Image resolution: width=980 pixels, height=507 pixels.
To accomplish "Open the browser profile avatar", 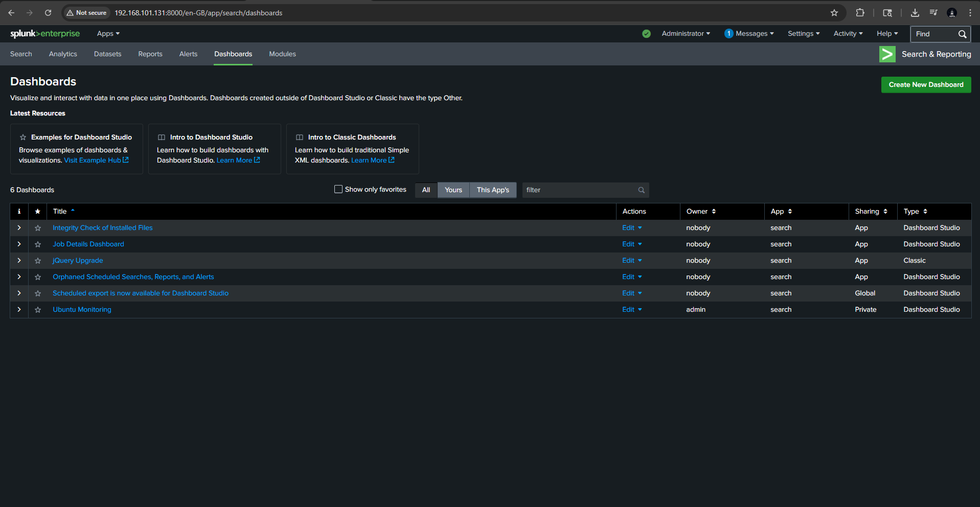I will coord(952,13).
